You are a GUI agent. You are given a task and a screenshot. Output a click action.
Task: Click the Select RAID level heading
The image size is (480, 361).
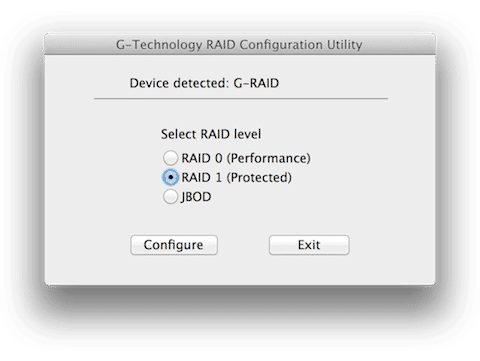211,134
